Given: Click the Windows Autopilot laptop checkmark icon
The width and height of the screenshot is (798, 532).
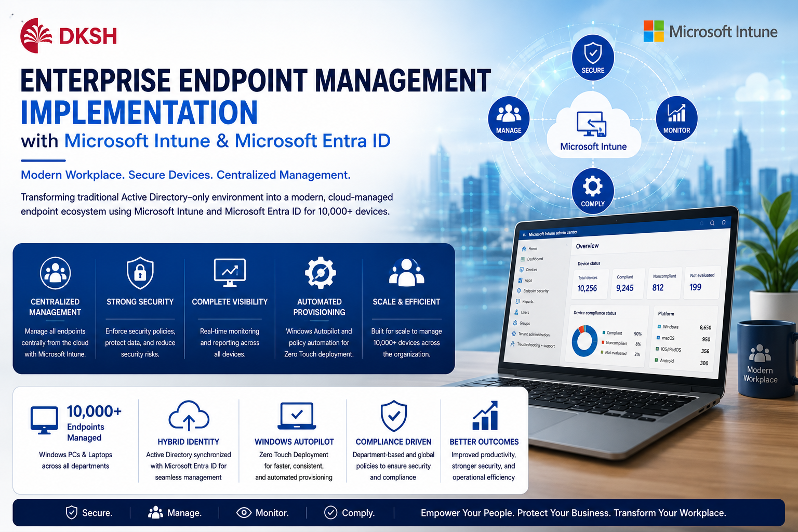Looking at the screenshot, I should 297,416.
